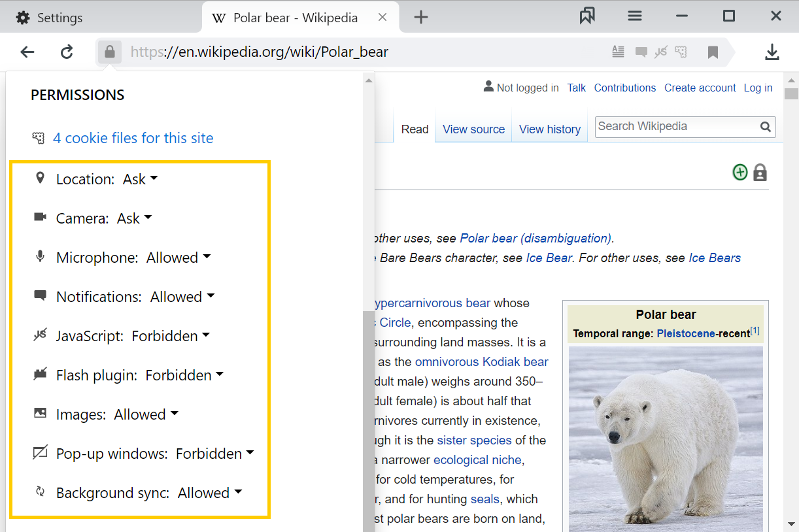Click the picture icon next to Images
Viewport: 799px width, 532px height.
tap(40, 413)
